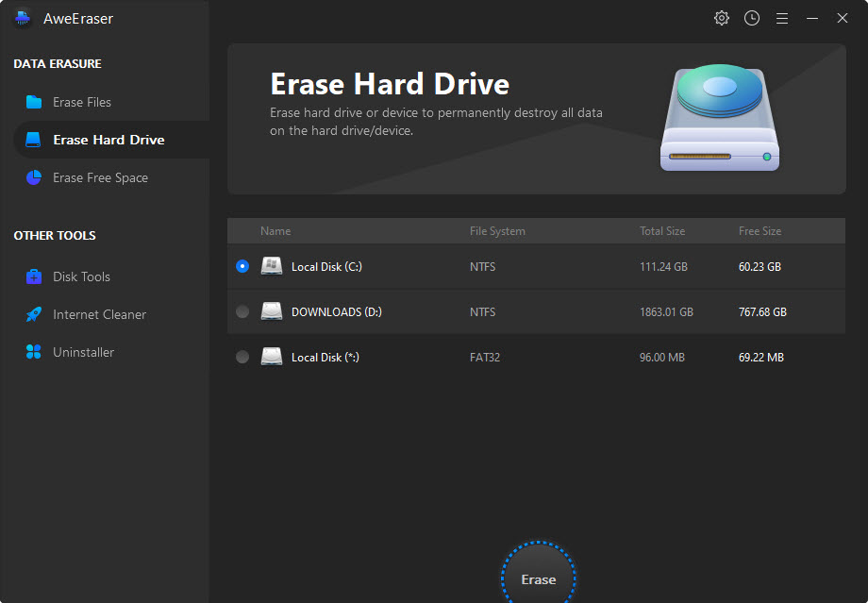Select the DOWNLOADS (D:) radio button
This screenshot has width=868, height=603.
coord(242,311)
